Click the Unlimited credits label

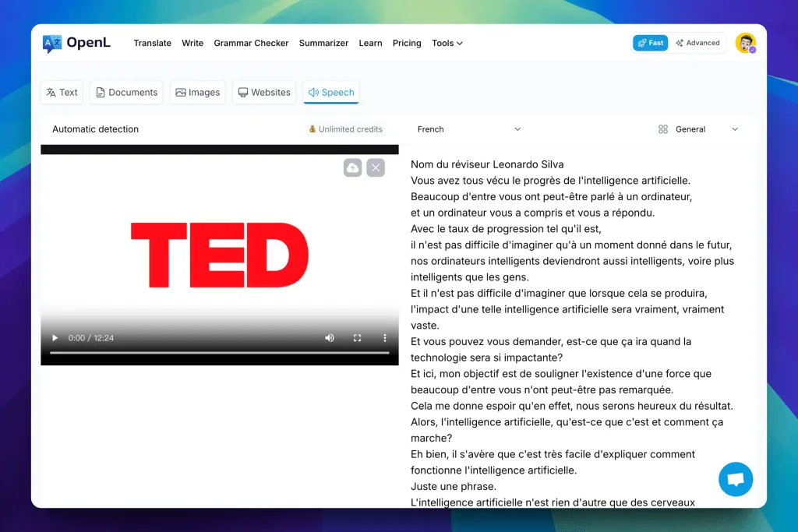pos(345,129)
